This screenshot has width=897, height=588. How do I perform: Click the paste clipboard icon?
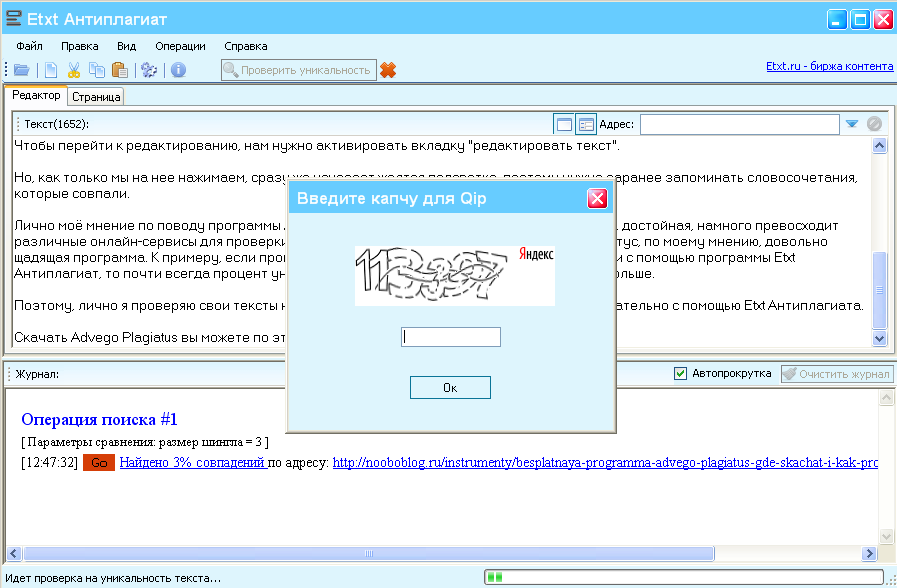[x=119, y=70]
